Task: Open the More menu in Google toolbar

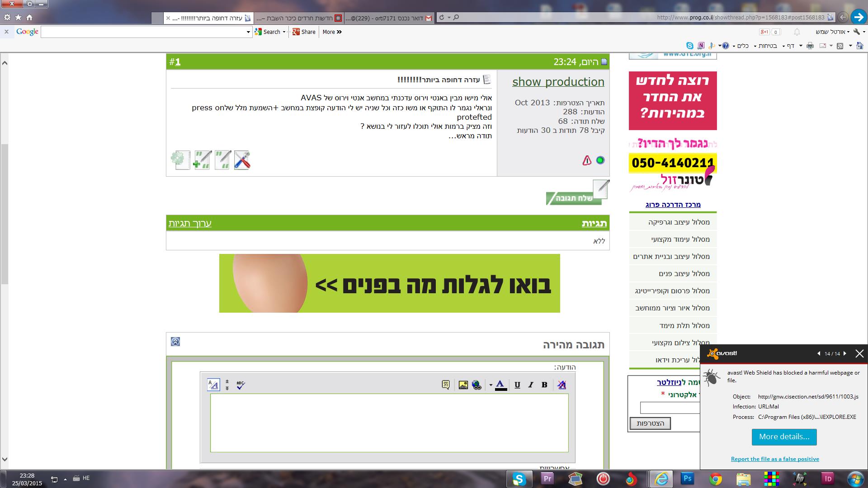Action: click(332, 32)
